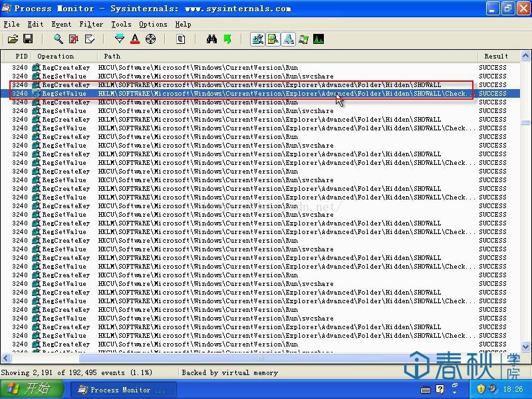Image resolution: width=532 pixels, height=399 pixels.
Task: Click the 18:26 system clock
Action: pos(513,389)
